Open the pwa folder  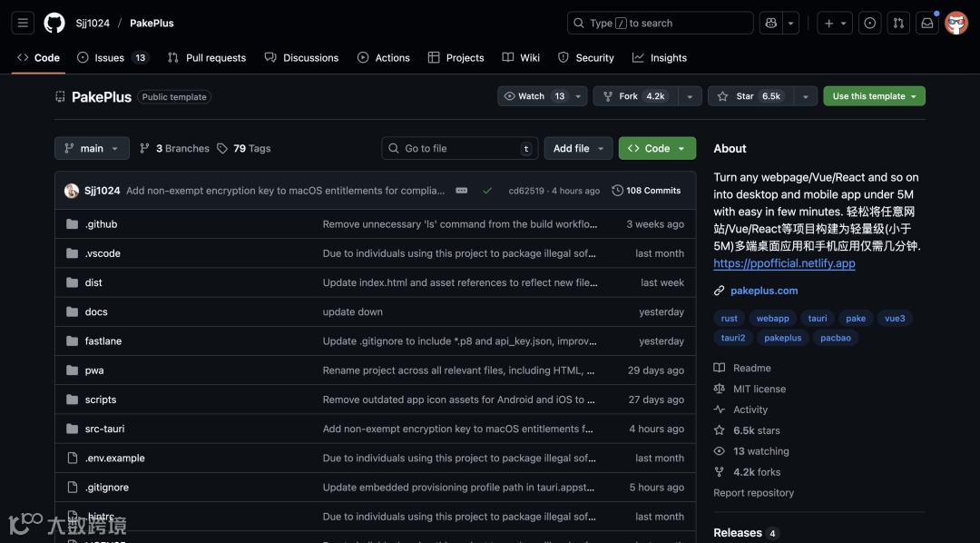pos(94,370)
